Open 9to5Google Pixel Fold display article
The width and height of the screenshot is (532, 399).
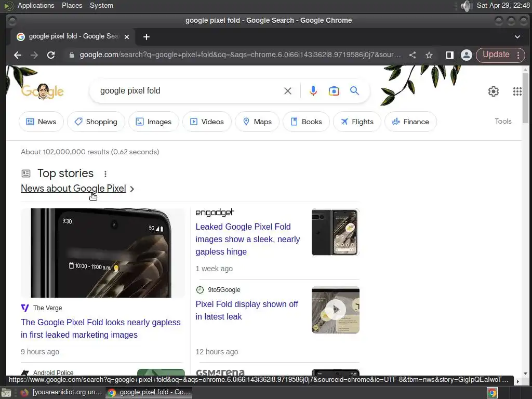point(247,310)
